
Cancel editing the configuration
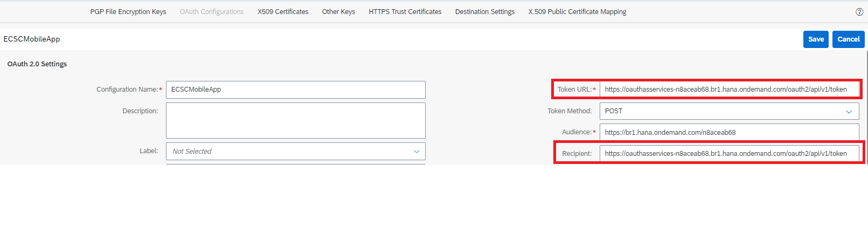(x=849, y=39)
